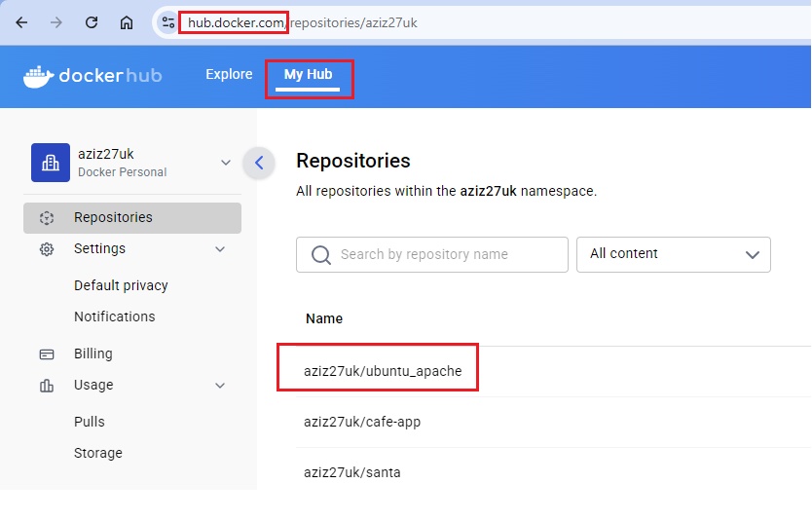The width and height of the screenshot is (812, 521).
Task: Collapse the Usage section chevron
Action: point(220,386)
